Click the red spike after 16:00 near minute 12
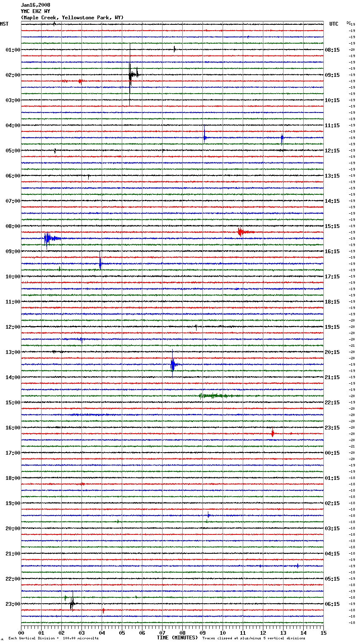 (273, 433)
